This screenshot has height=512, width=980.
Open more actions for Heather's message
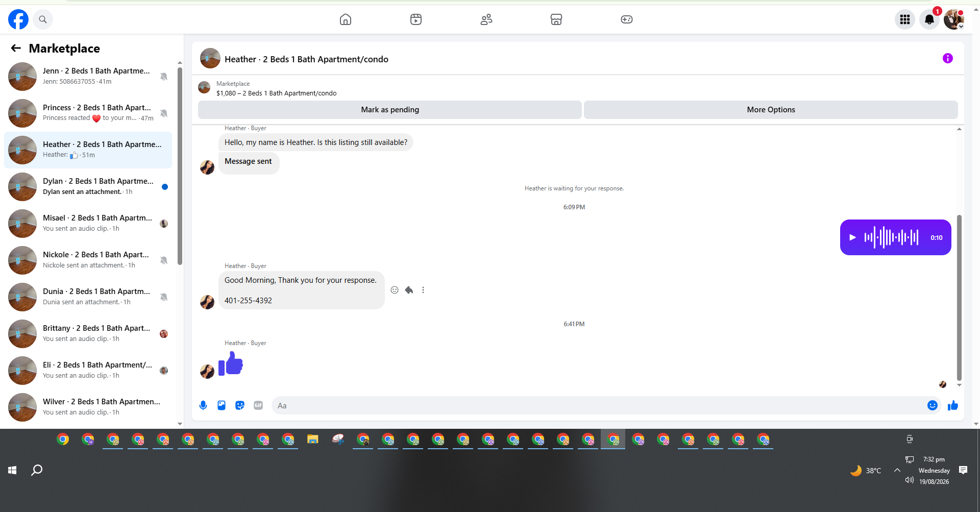[x=423, y=290]
